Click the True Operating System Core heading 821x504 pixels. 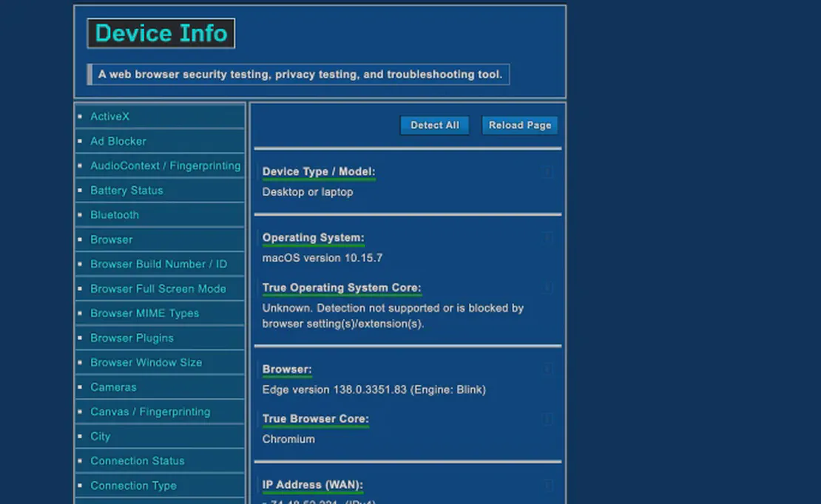pos(342,288)
